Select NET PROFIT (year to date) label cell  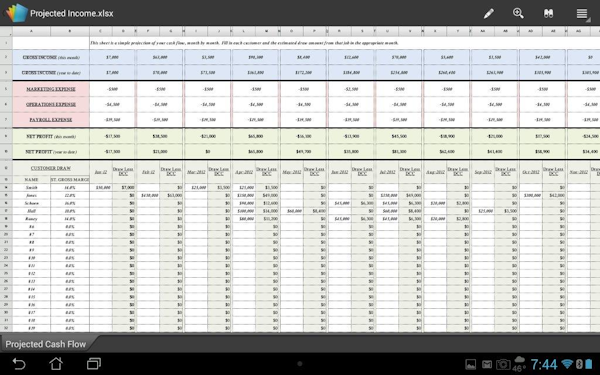pos(51,152)
